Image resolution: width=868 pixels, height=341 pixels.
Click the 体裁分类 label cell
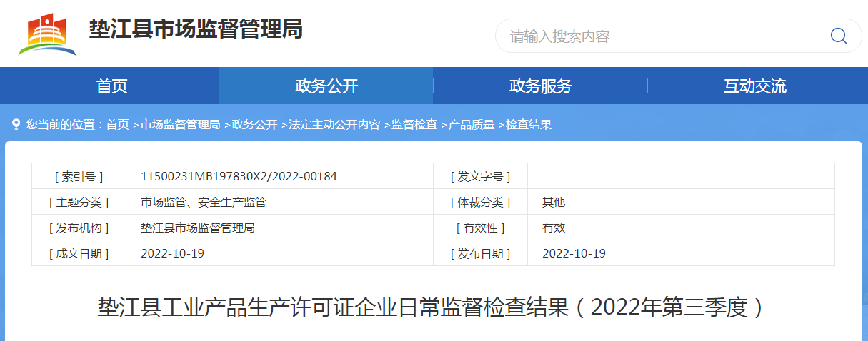click(480, 202)
